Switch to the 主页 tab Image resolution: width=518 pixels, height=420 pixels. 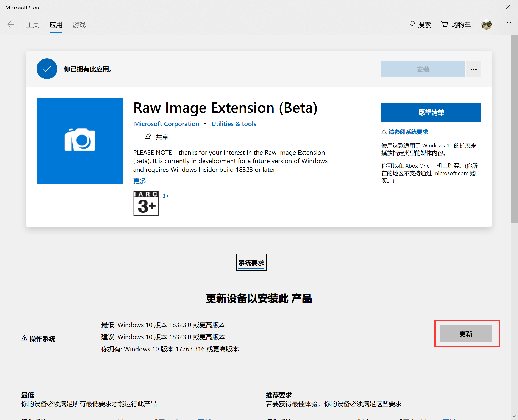pyautogui.click(x=33, y=25)
